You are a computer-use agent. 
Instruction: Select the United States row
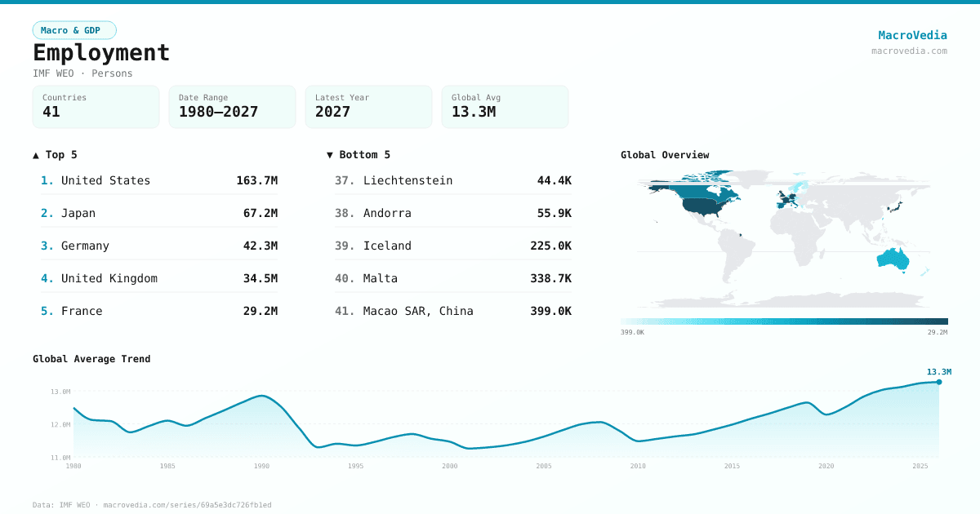[x=159, y=180]
